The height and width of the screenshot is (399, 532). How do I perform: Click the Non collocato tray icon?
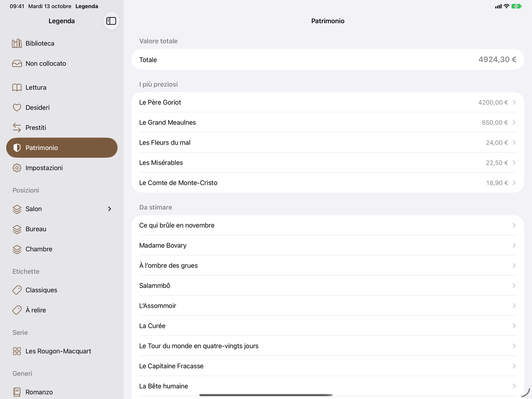tap(17, 63)
